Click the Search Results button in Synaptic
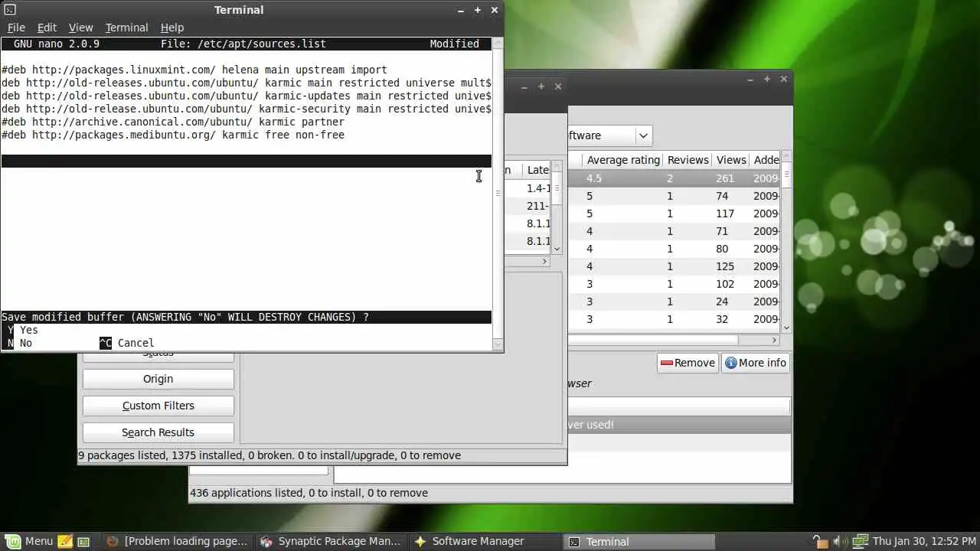 (158, 432)
